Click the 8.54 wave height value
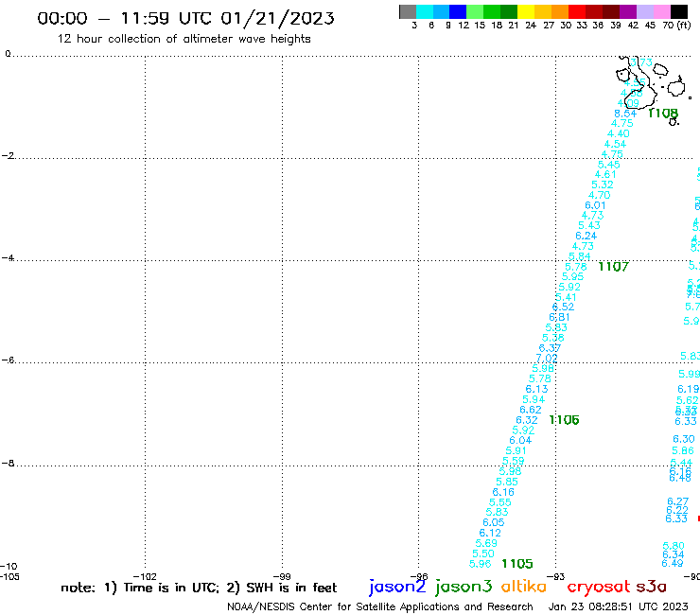 (625, 114)
